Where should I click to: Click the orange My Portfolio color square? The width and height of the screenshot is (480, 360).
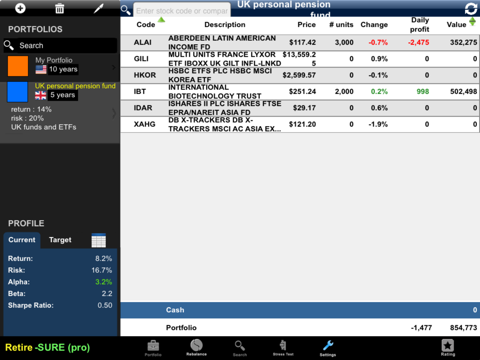click(18, 66)
